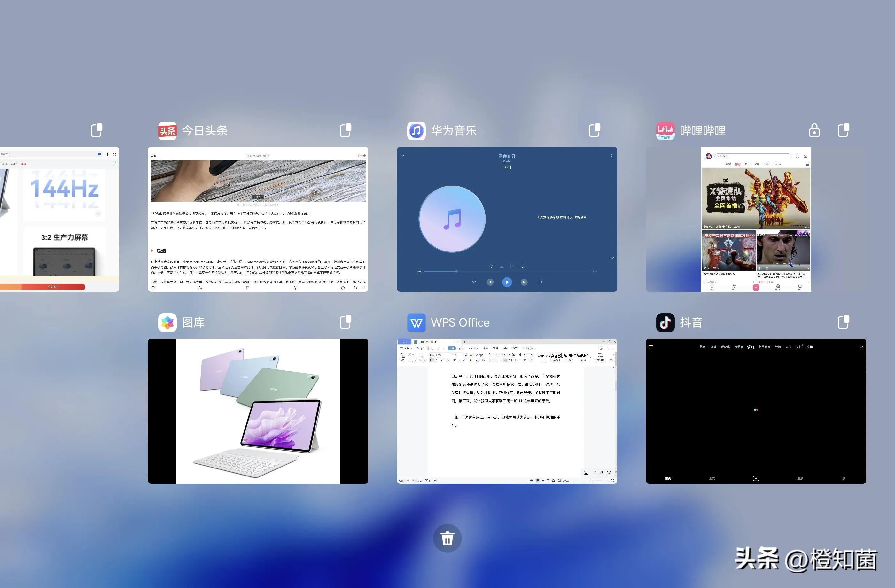The image size is (895, 588).
Task: Collapse music player with down chevron
Action: 402,155
